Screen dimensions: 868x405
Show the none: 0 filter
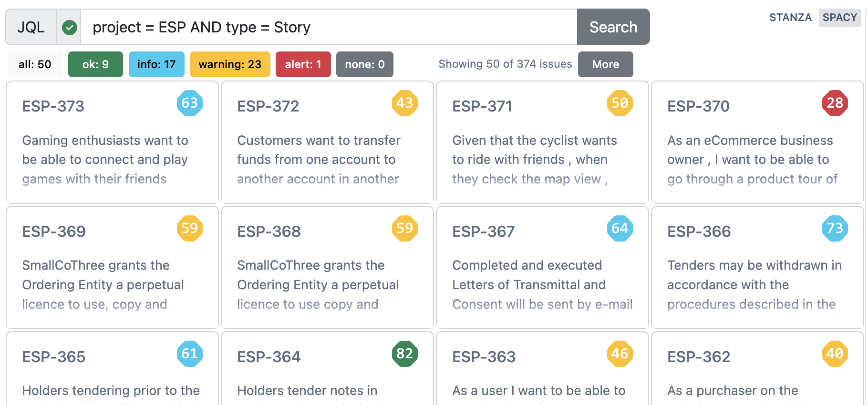tap(365, 64)
